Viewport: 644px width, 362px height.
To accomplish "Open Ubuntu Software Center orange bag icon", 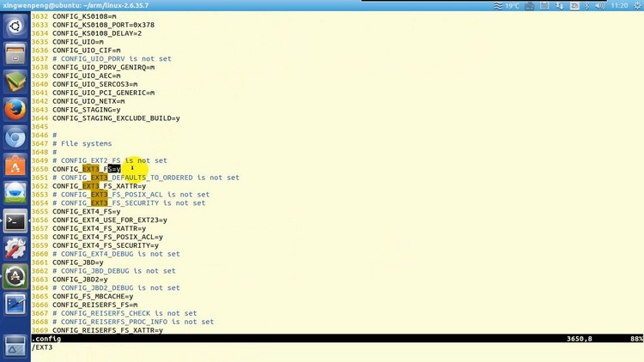I will (15, 166).
